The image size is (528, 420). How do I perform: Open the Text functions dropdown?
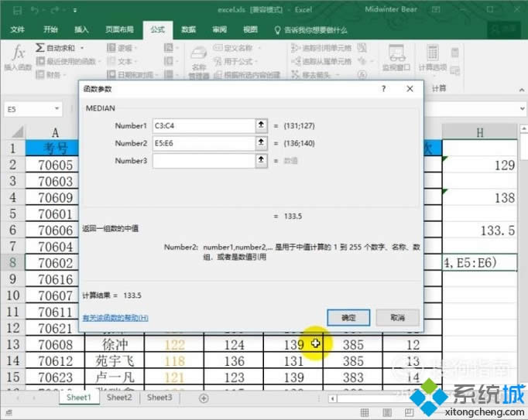[122, 61]
